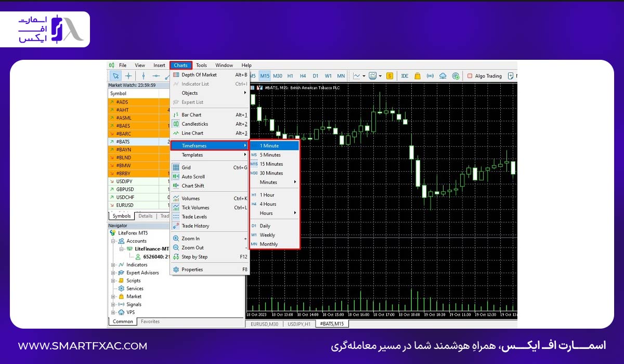Select the crosshair tool in toolbar
This screenshot has width=624, height=364.
click(x=128, y=76)
